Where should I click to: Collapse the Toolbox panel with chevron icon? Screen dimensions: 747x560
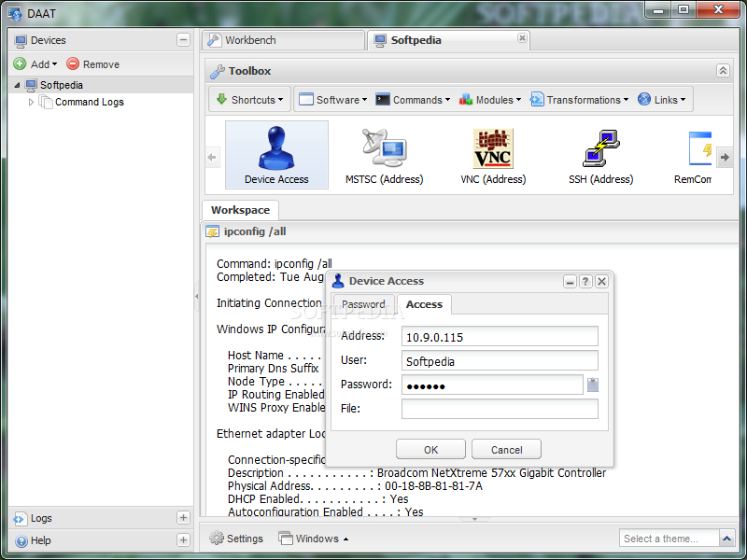coord(723,71)
